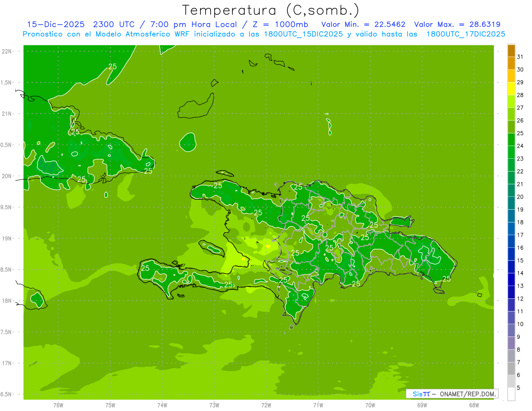Click the "18N" latitude label
532x411 pixels.
pos(7,301)
